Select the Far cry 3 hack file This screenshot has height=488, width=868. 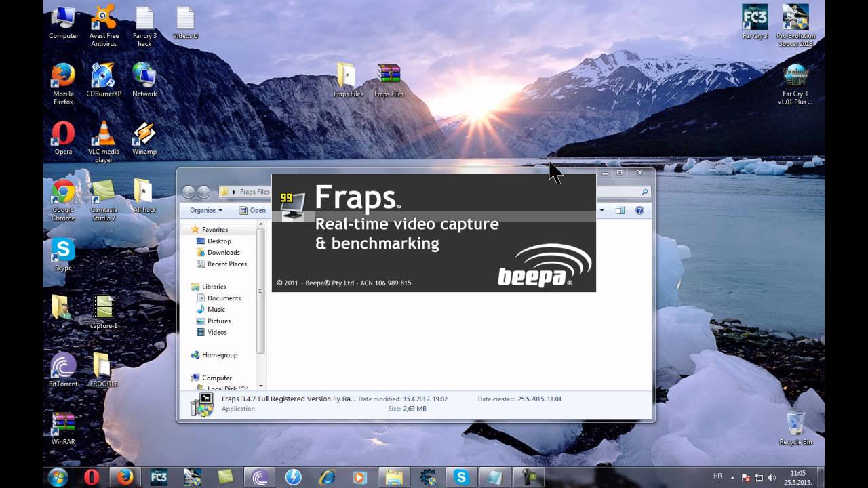(x=144, y=26)
